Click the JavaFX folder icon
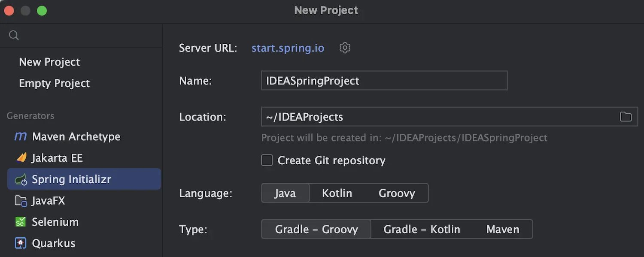644x257 pixels. click(x=21, y=201)
